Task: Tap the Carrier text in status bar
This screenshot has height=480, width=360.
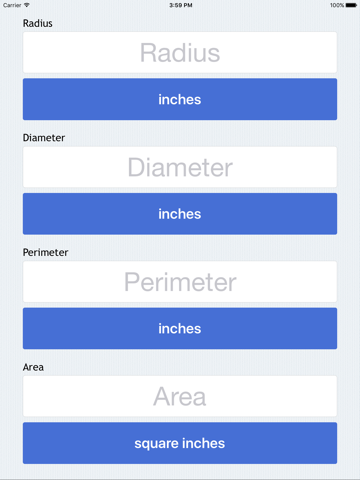Action: (12, 5)
